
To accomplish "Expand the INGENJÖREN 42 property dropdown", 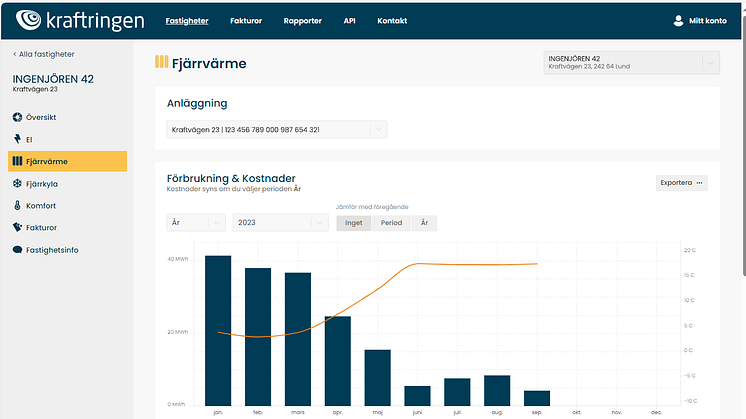I will 710,63.
